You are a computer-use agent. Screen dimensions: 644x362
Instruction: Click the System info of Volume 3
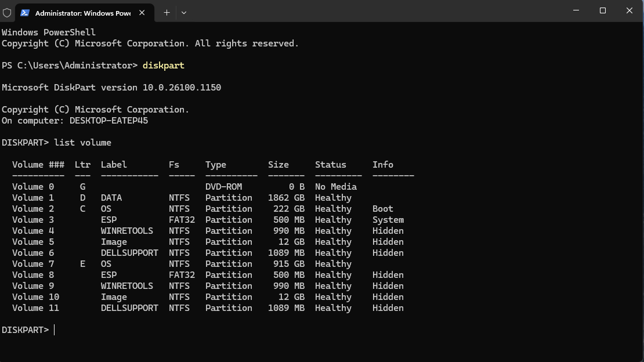point(388,220)
